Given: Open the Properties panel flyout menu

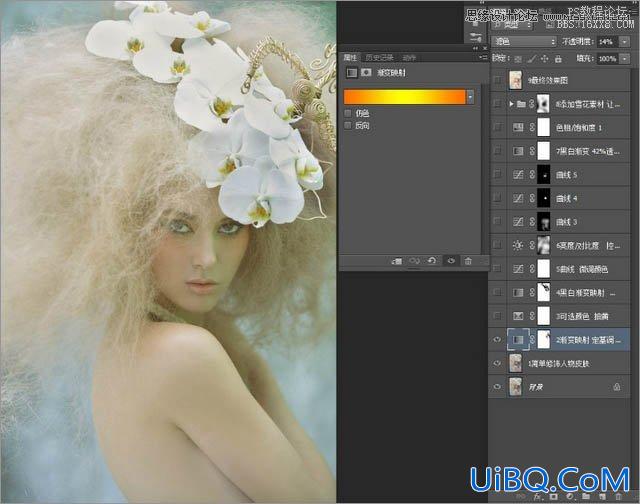Looking at the screenshot, I should (x=483, y=58).
